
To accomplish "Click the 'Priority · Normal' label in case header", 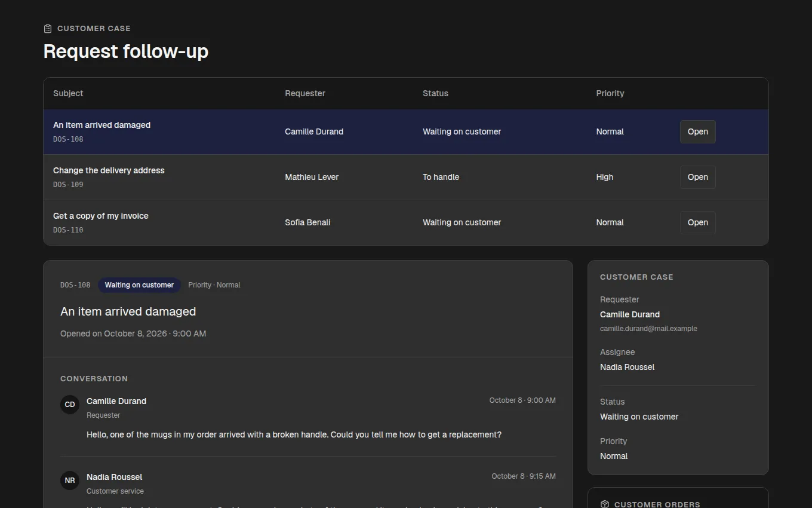I will (214, 285).
